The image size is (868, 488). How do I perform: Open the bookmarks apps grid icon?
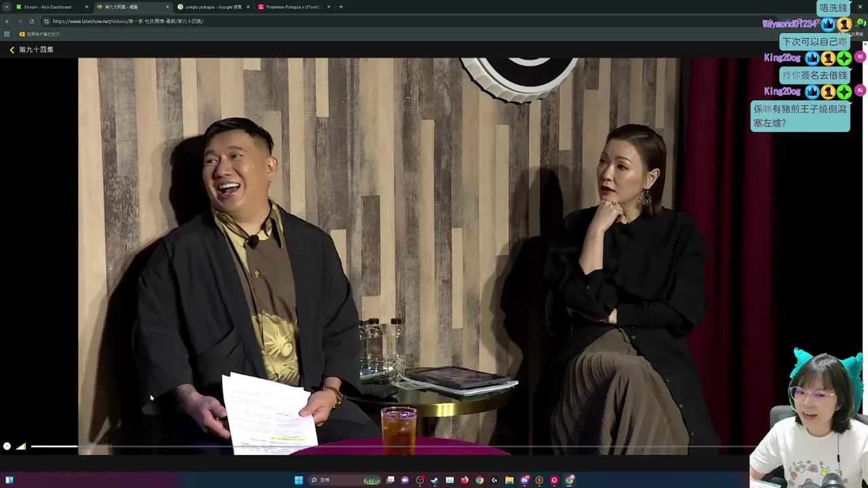click(x=7, y=34)
